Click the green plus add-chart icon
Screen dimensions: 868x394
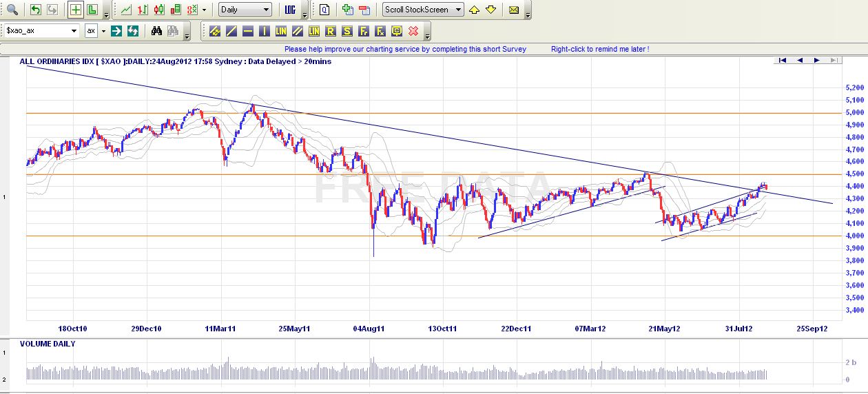click(x=348, y=10)
